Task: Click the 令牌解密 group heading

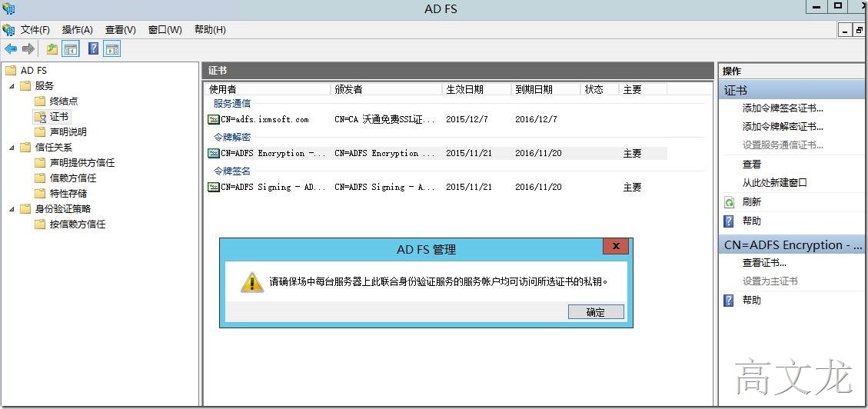Action: [x=232, y=138]
